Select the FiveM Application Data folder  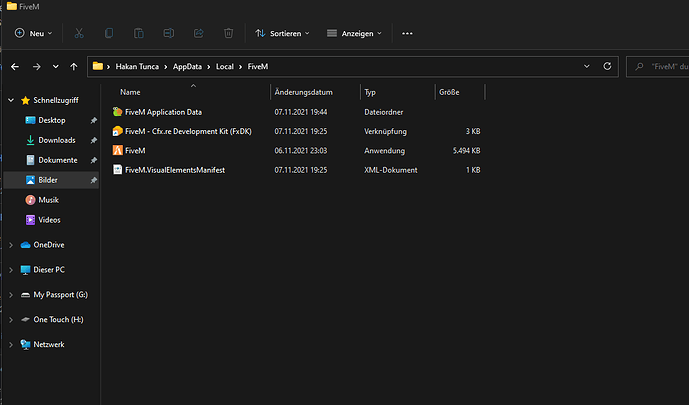(x=163, y=112)
